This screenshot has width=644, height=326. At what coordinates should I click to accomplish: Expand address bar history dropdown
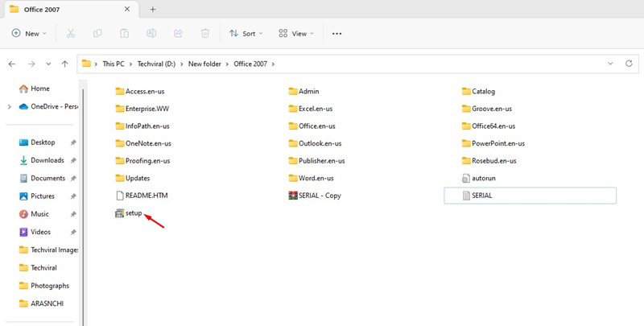point(610,64)
